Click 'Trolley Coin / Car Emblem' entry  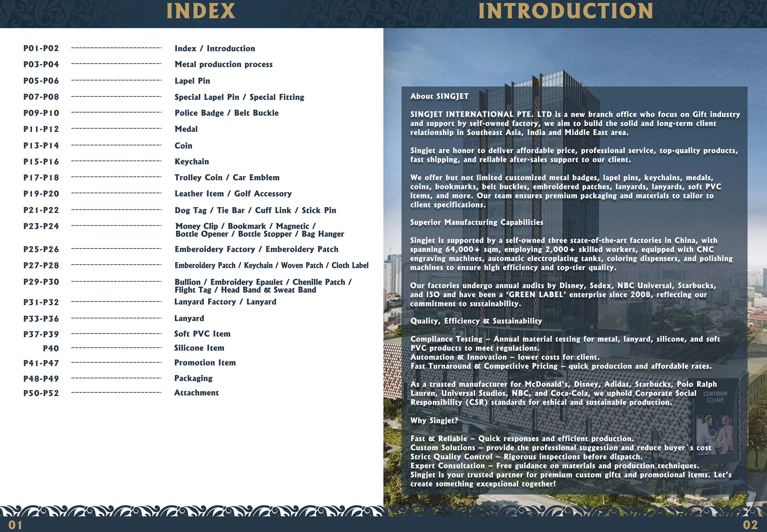227,178
